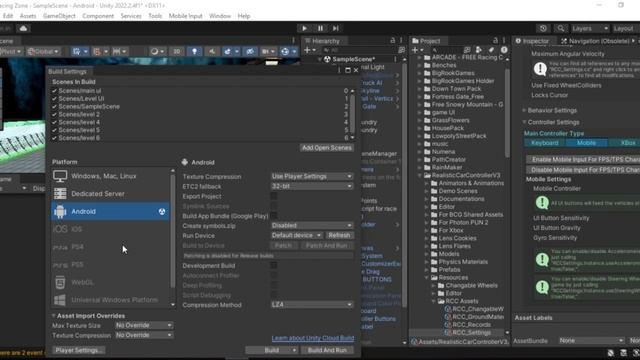Click the Play button in the toolbar
The width and height of the screenshot is (640, 360).
coord(304,28)
